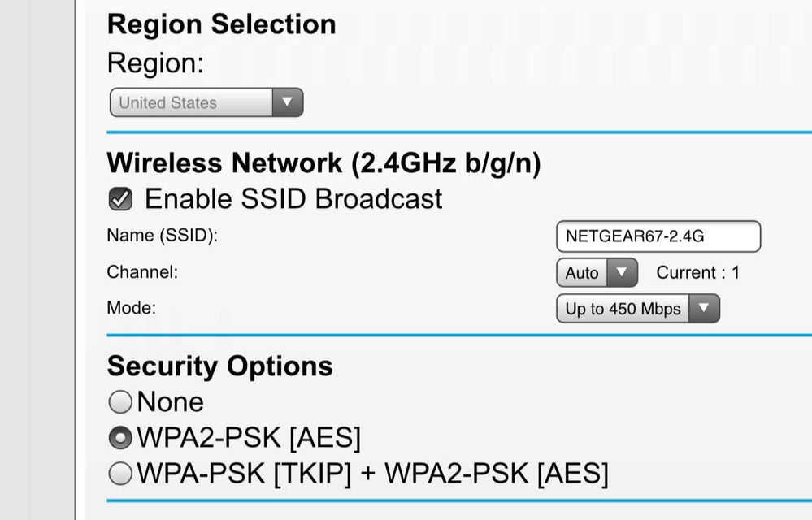
Task: Open the Channel dropdown set to Auto
Action: coord(582,273)
